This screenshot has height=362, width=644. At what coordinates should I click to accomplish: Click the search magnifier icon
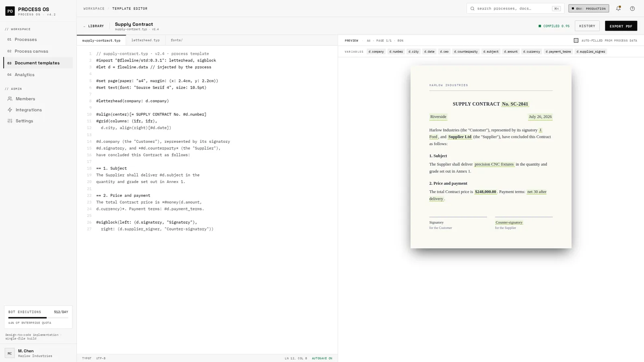473,8
